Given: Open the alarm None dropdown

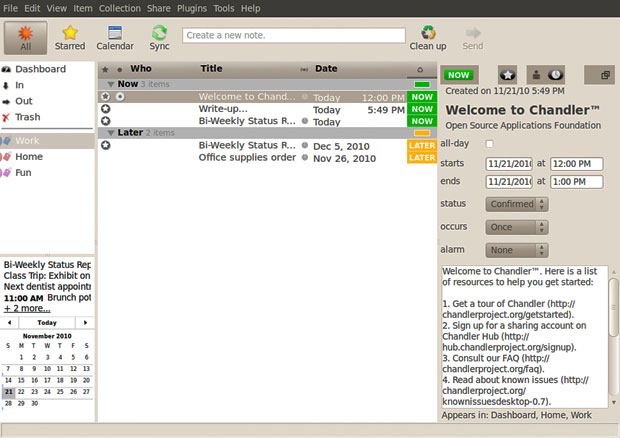Looking at the screenshot, I should pyautogui.click(x=517, y=250).
